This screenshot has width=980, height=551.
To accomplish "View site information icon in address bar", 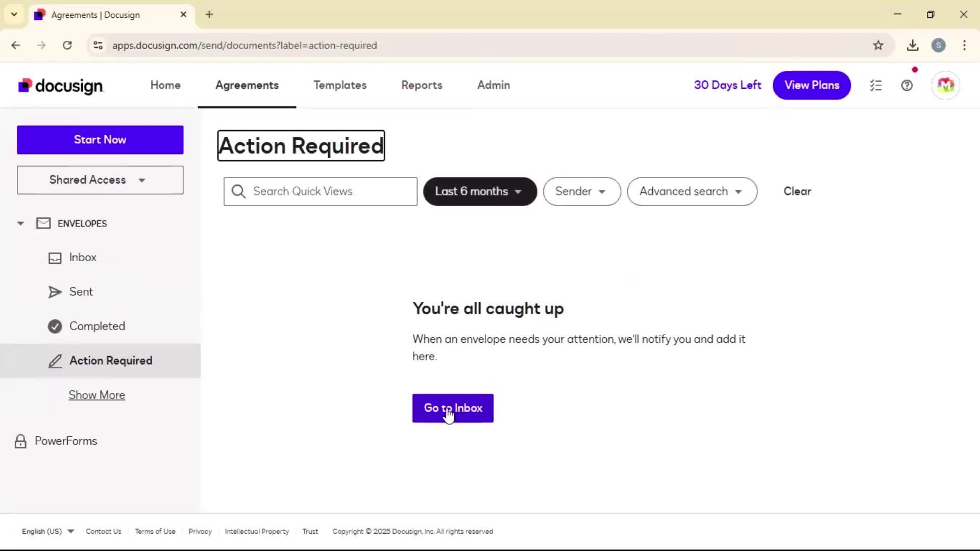I will click(98, 45).
